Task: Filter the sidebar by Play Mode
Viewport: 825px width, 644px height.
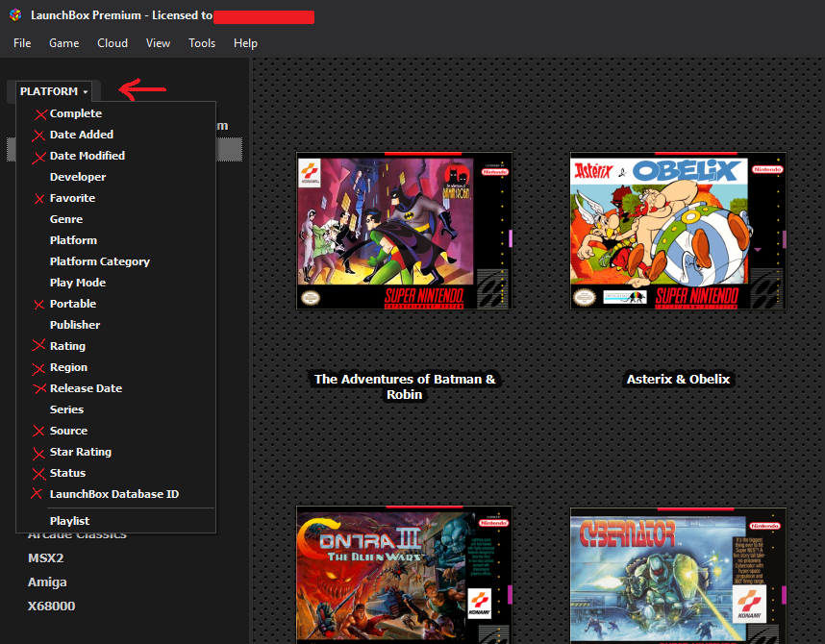Action: (x=115, y=283)
